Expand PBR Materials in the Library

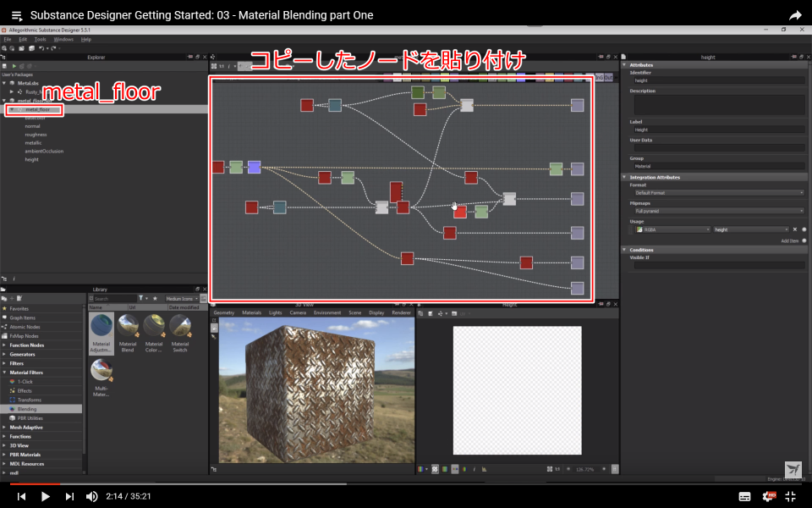4,455
